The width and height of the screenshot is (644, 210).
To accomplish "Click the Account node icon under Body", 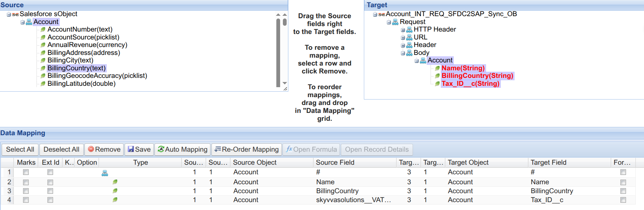I will [423, 60].
